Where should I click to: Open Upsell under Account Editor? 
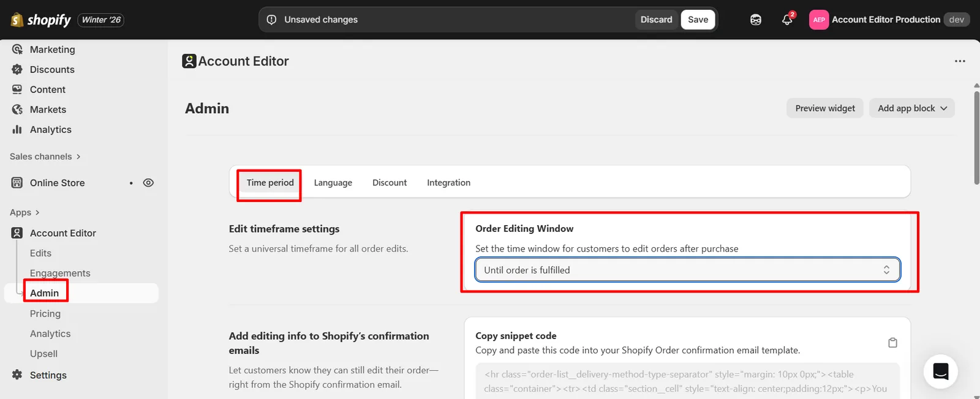tap(43, 354)
